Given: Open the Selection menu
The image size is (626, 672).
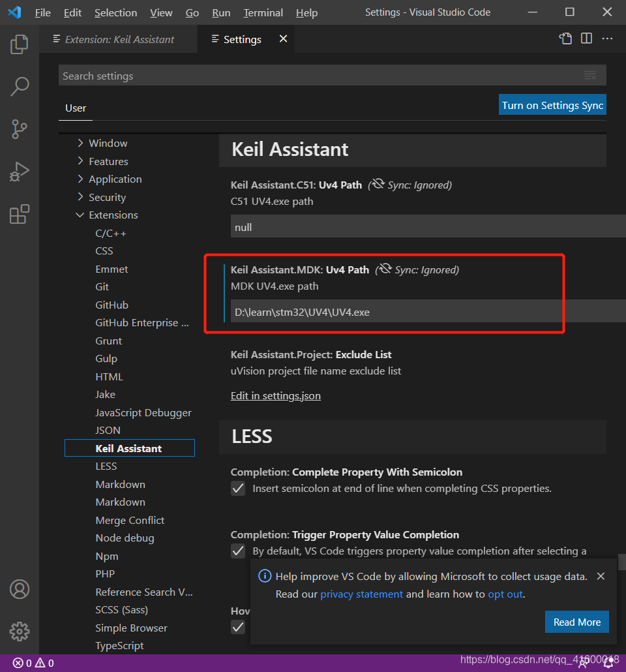Looking at the screenshot, I should point(115,13).
